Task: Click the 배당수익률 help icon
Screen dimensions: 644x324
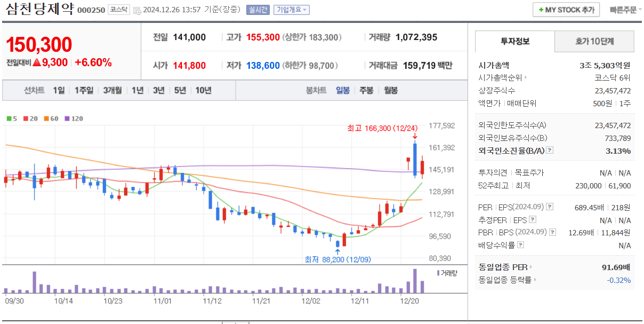Action: pos(520,244)
